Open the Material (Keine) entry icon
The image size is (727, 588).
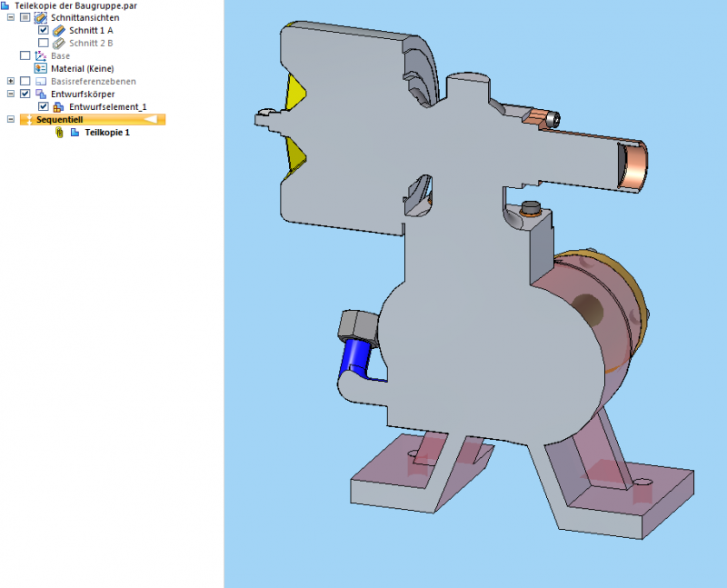pyautogui.click(x=40, y=68)
